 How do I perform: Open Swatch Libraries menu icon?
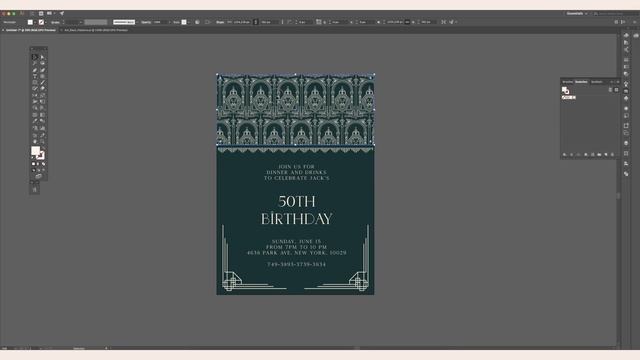tap(565, 155)
